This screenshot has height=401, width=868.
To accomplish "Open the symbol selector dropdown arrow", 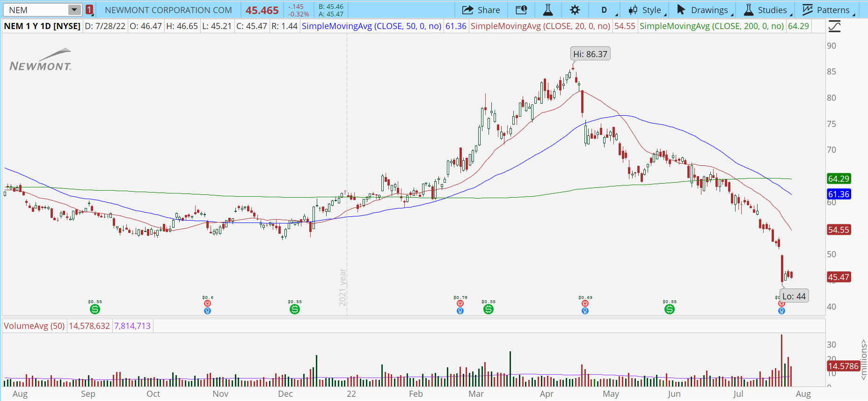I will [x=74, y=10].
